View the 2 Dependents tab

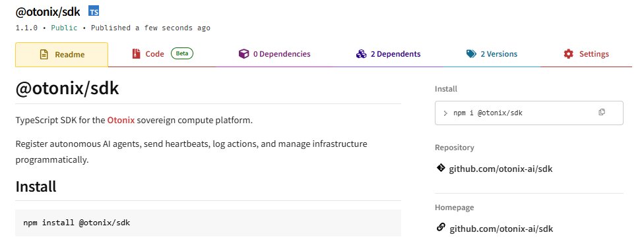coord(388,54)
